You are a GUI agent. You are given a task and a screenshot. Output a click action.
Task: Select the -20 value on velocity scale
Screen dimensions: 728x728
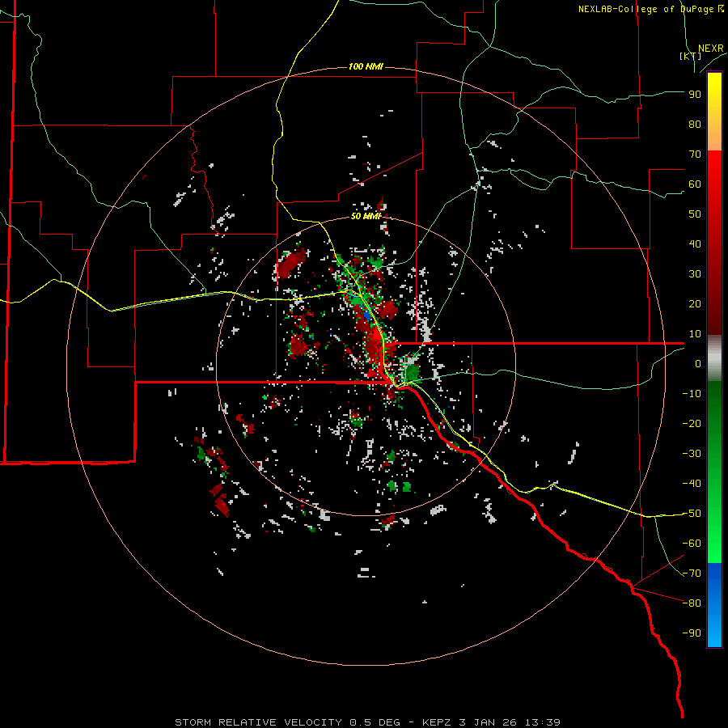coord(692,423)
